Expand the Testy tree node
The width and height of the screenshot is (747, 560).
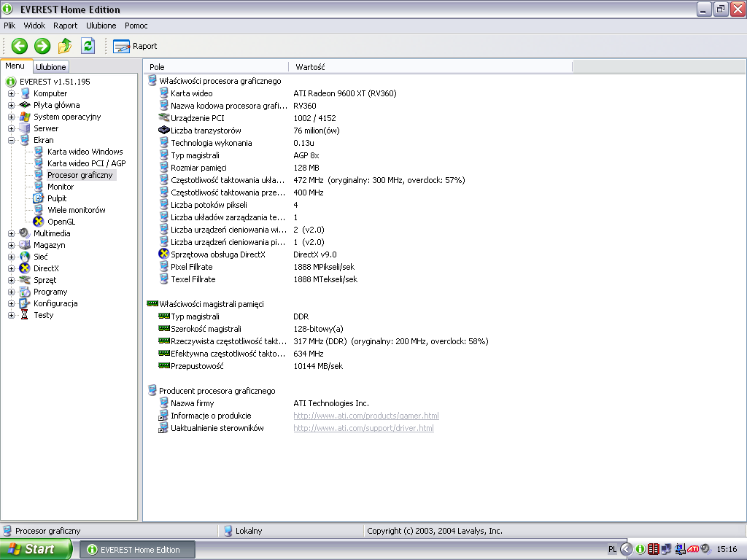point(11,315)
